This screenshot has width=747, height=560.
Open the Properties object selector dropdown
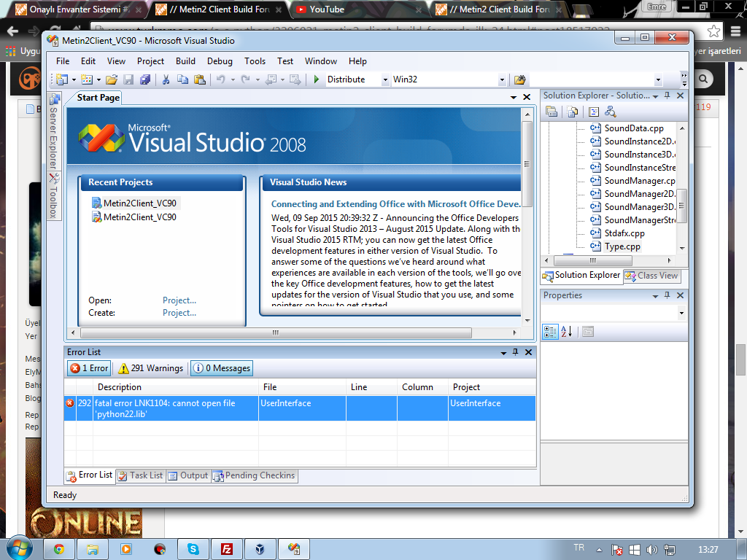[x=681, y=313]
